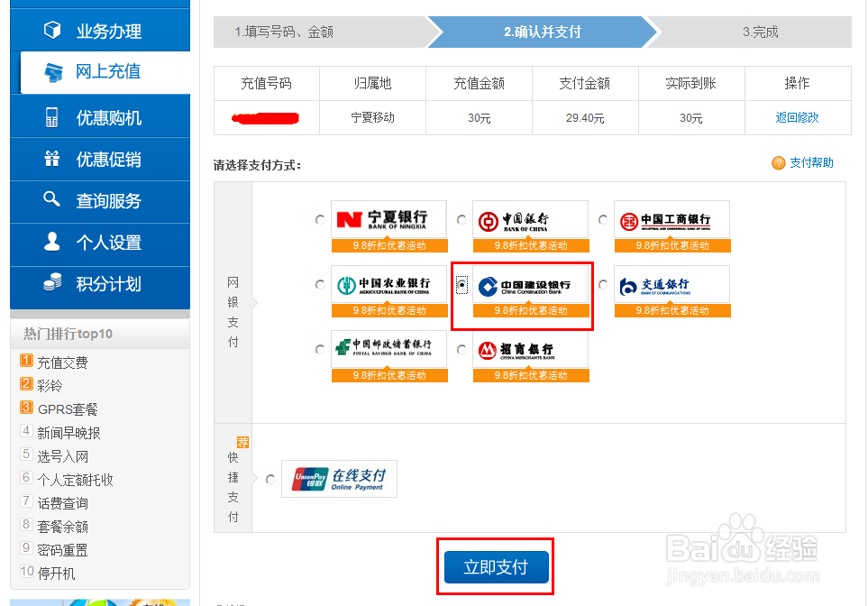This screenshot has width=868, height=606.
Task: Open the 查询服务 sidebar menu
Action: click(100, 200)
